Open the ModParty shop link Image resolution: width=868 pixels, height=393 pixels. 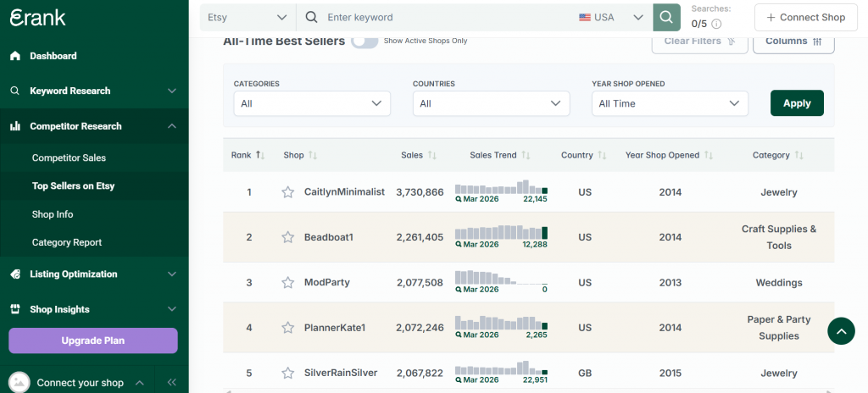[327, 283]
